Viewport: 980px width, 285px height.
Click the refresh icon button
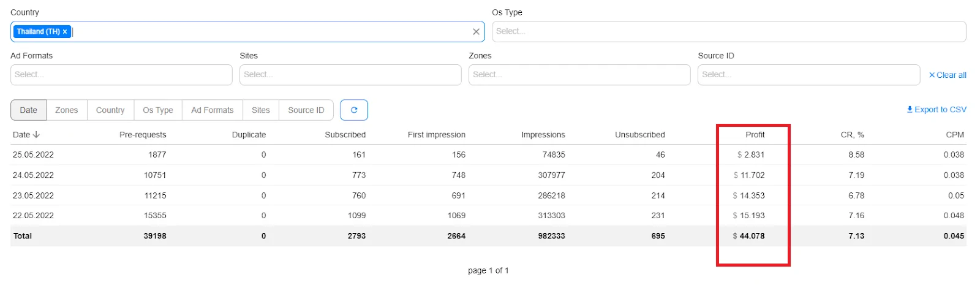click(354, 110)
